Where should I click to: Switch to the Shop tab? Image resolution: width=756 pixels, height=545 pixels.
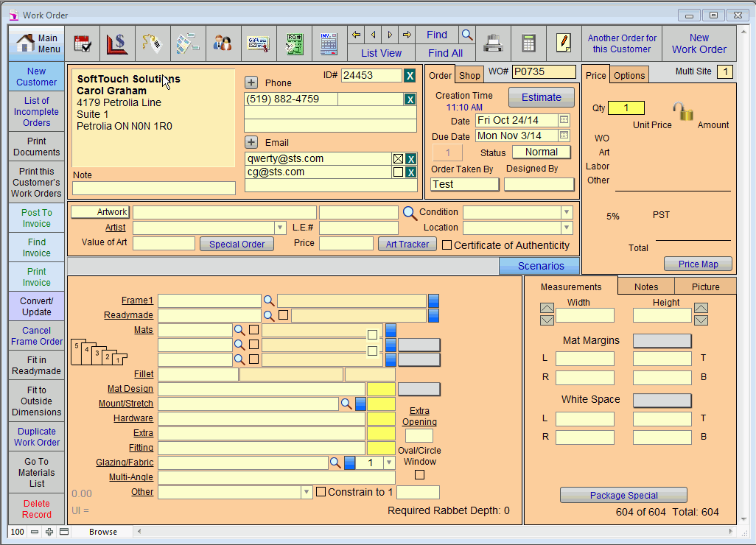pyautogui.click(x=469, y=75)
